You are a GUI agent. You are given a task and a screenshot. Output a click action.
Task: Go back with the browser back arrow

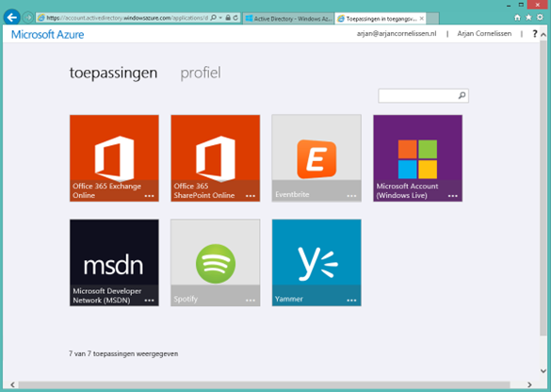coord(12,17)
